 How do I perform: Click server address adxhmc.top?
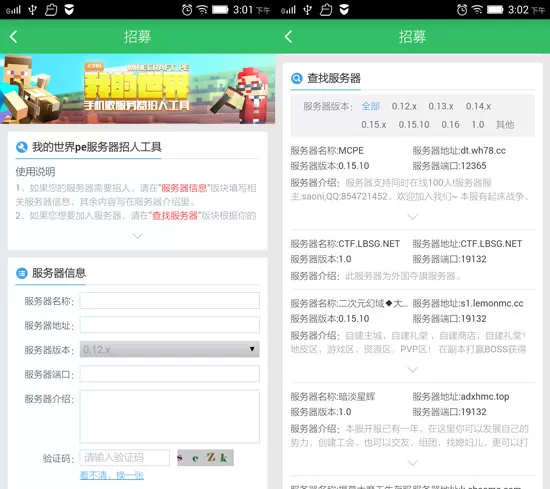tap(485, 397)
